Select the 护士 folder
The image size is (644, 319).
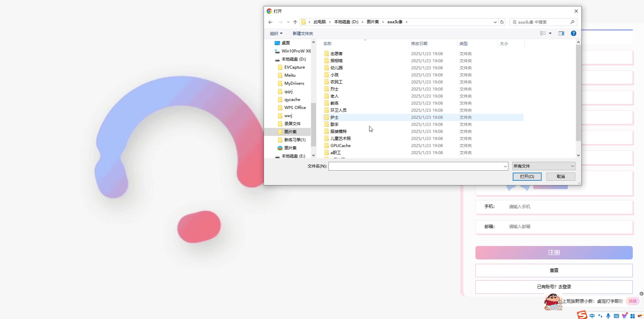point(334,117)
